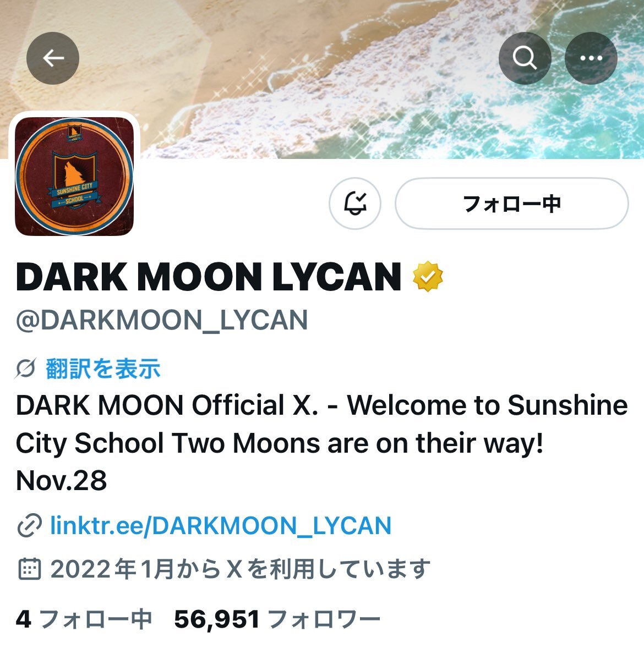644x654 pixels.
Task: Click the chain link icon
Action: click(29, 525)
